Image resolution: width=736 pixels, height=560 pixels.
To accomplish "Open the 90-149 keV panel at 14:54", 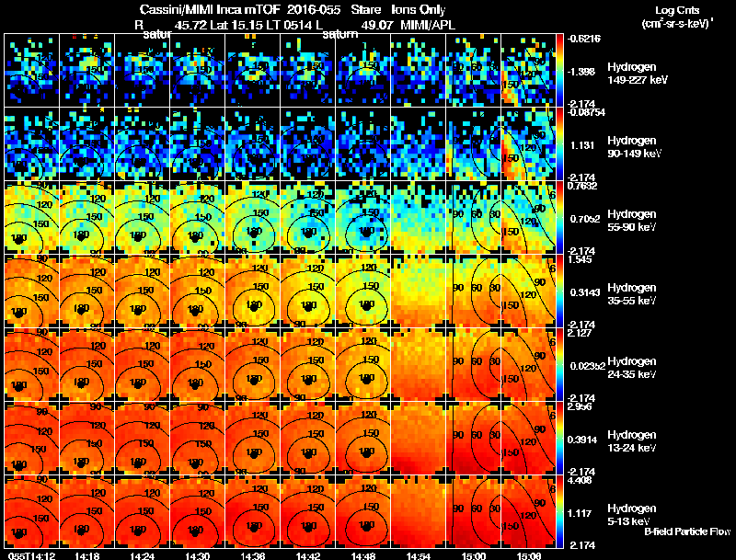I will click(419, 143).
